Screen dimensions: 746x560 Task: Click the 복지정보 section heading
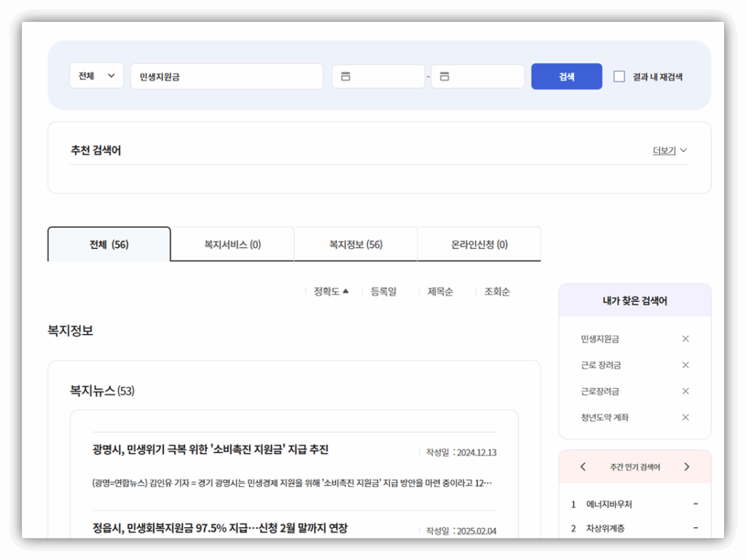pyautogui.click(x=71, y=331)
